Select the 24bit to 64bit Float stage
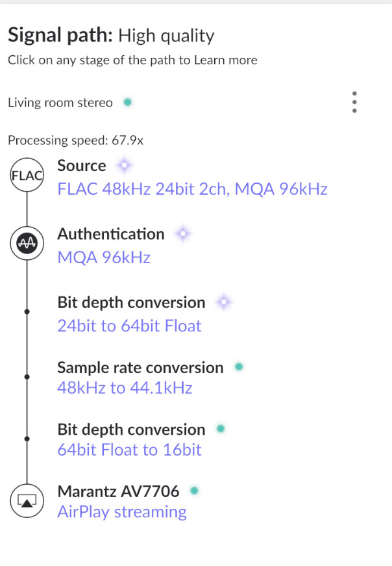The width and height of the screenshot is (392, 566). pyautogui.click(x=129, y=326)
